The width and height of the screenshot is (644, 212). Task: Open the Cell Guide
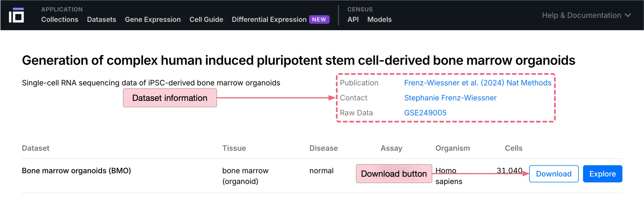[206, 19]
